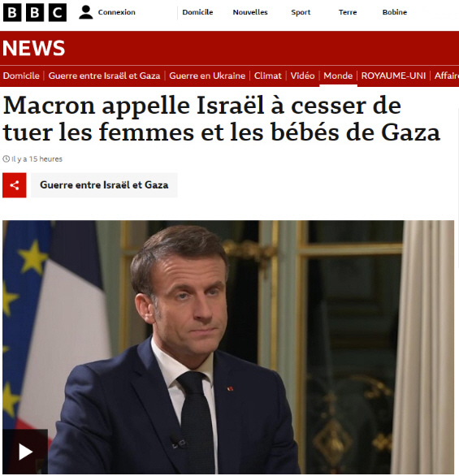Click the account user silhouette icon

[x=85, y=12]
